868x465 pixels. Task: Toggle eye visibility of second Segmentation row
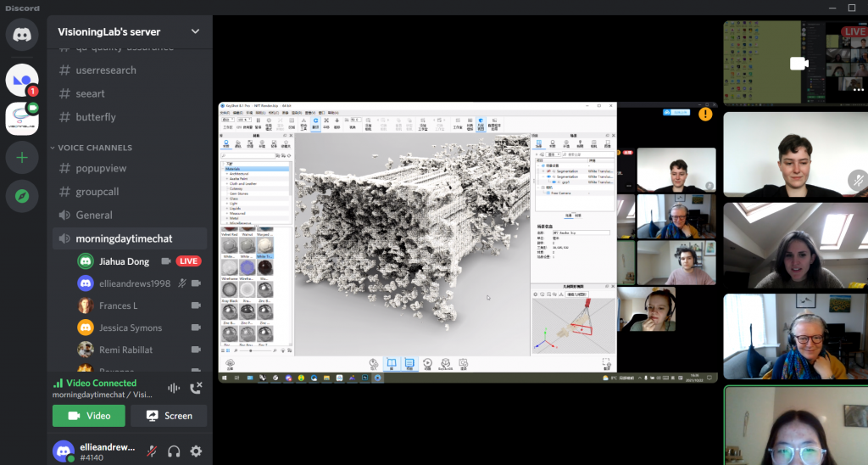549,176
